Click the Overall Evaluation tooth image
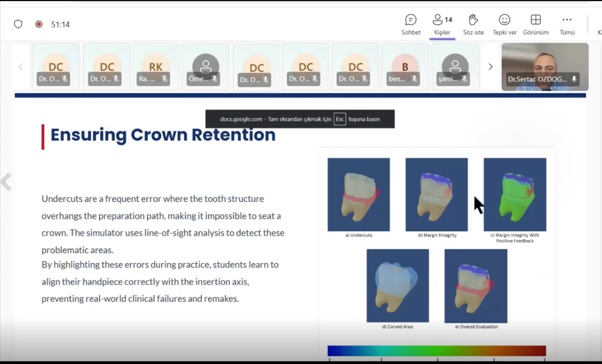This screenshot has height=364, width=602. 476,285
